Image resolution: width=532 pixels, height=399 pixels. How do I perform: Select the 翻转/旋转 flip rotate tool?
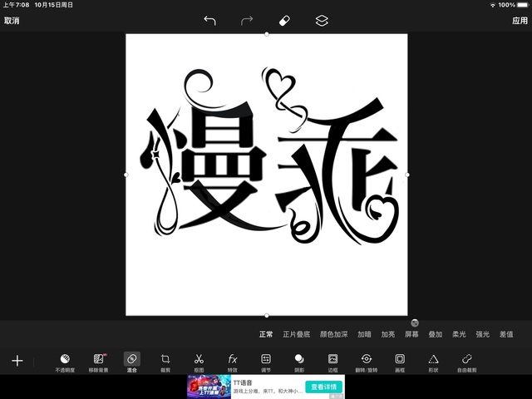pos(366,362)
